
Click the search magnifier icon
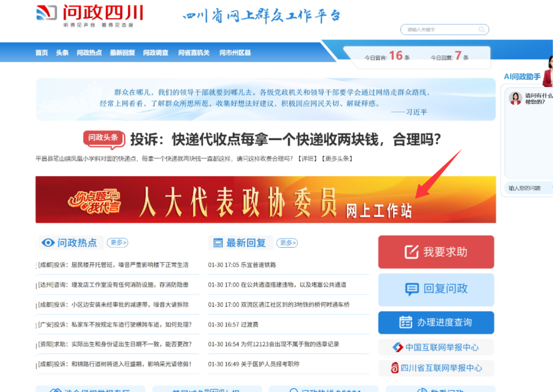[482, 30]
